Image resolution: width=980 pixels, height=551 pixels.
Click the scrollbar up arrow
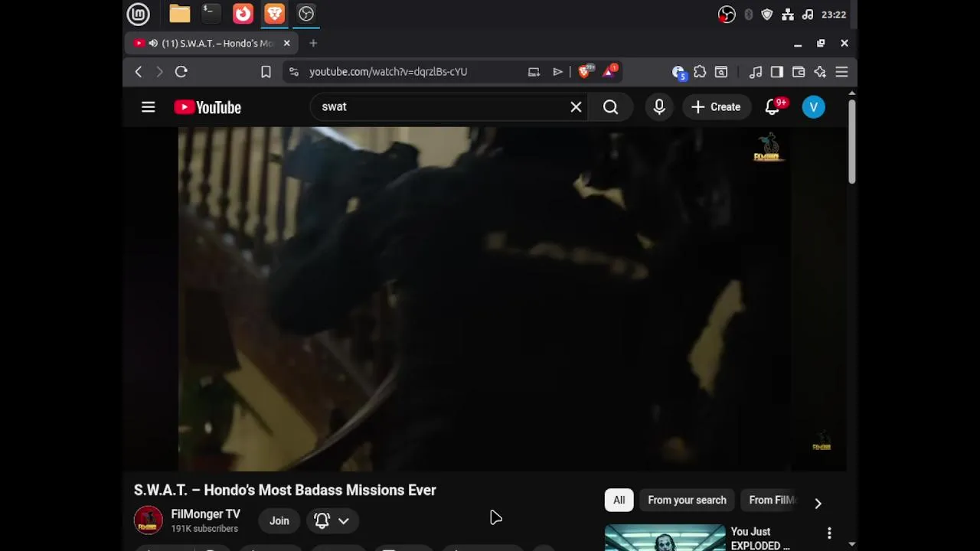[852, 93]
